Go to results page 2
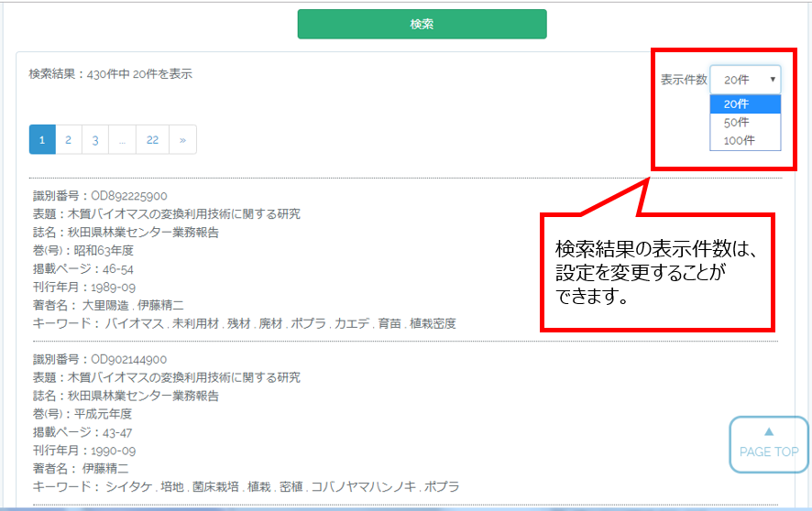This screenshot has height=511, width=812. pyautogui.click(x=69, y=139)
